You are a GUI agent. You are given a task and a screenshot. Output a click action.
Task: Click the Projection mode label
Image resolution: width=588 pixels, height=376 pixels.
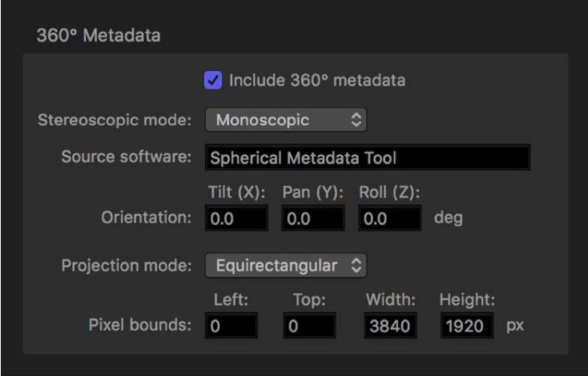(126, 265)
